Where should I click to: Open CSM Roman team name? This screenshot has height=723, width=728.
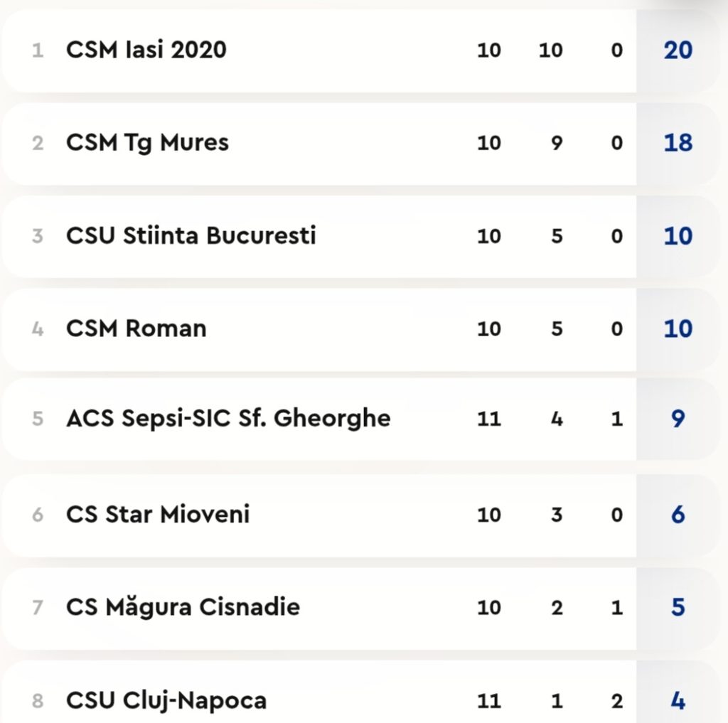click(x=136, y=328)
